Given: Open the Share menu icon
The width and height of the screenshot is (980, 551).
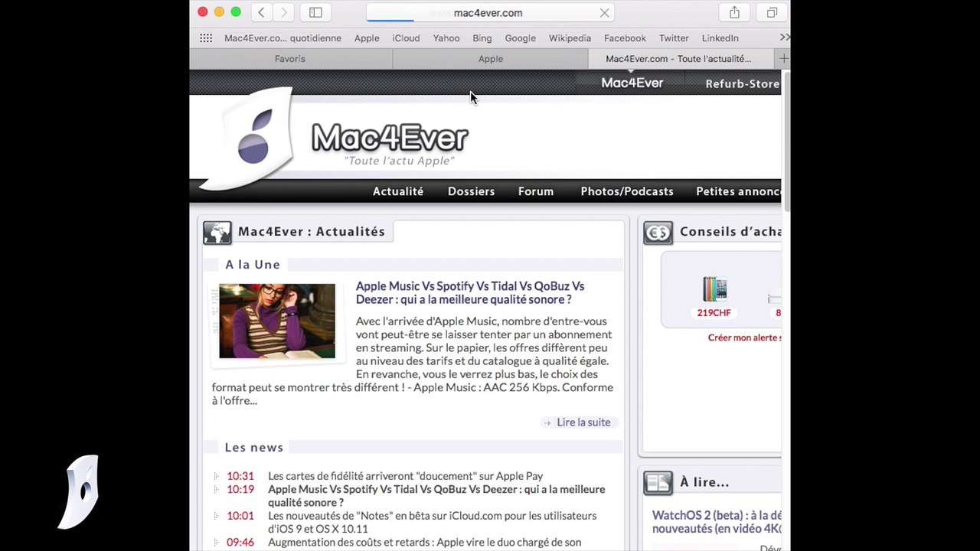Looking at the screenshot, I should [734, 12].
